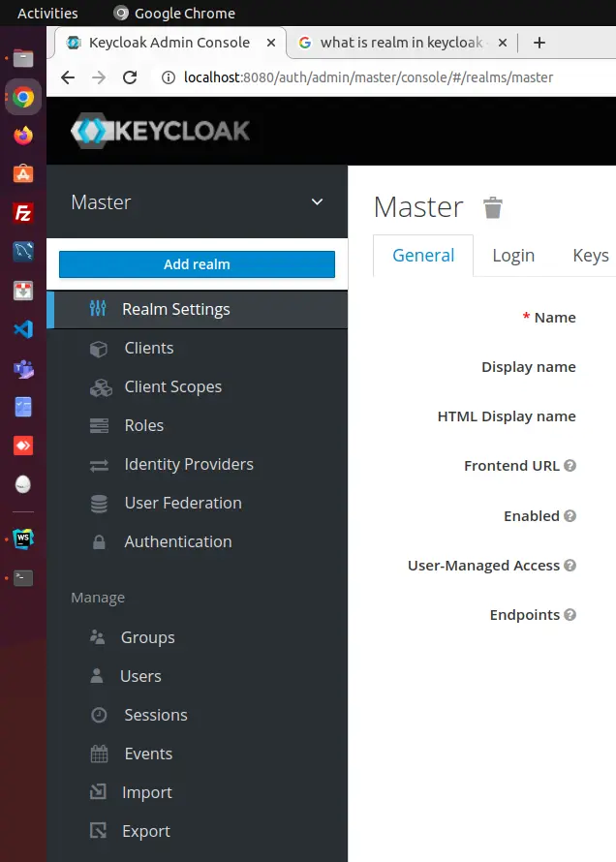Open Realm Settings in the sidebar
This screenshot has width=616, height=862.
point(197,310)
